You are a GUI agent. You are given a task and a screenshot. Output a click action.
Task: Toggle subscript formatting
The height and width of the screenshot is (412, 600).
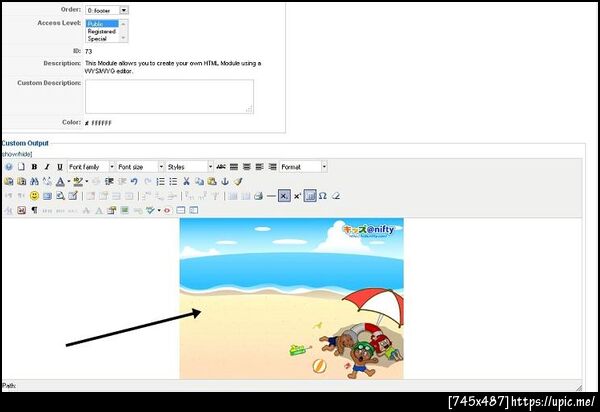[x=284, y=196]
